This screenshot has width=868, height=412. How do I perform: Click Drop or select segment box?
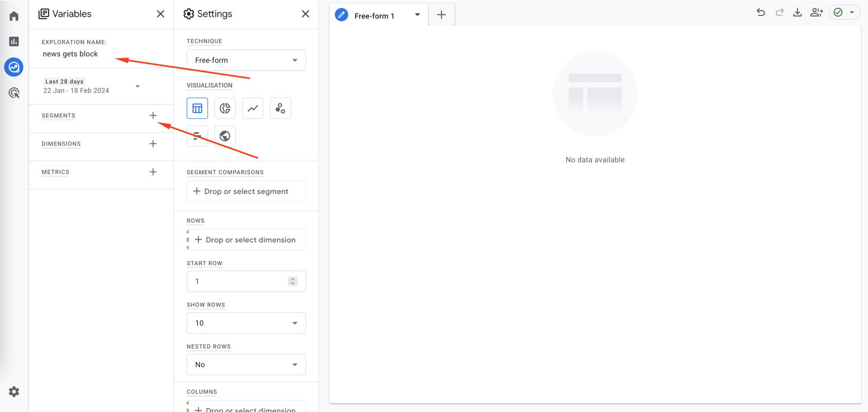tap(246, 191)
